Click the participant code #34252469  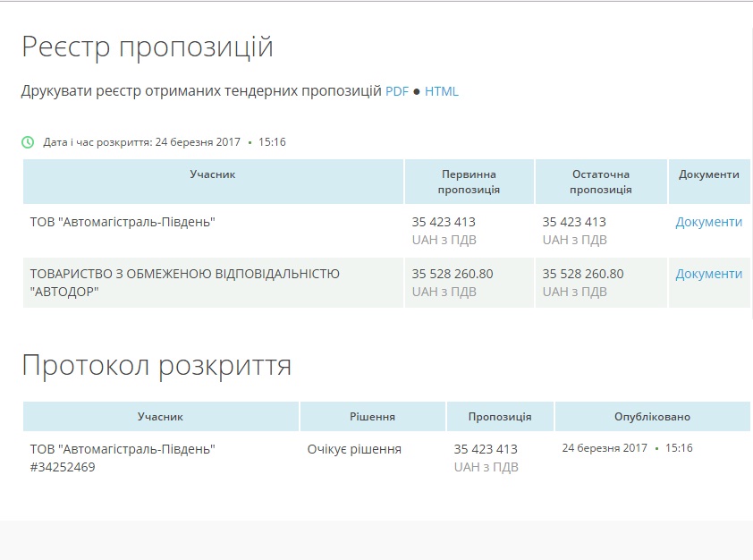coord(63,467)
